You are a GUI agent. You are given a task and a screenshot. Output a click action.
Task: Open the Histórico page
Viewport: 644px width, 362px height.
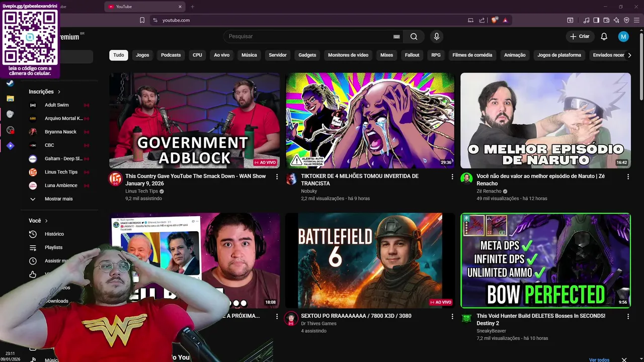pyautogui.click(x=54, y=234)
